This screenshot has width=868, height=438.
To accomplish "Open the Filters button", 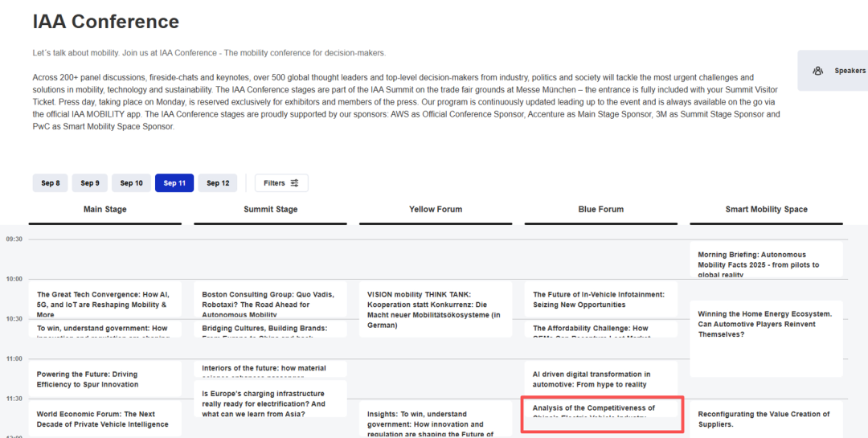I will (x=281, y=183).
